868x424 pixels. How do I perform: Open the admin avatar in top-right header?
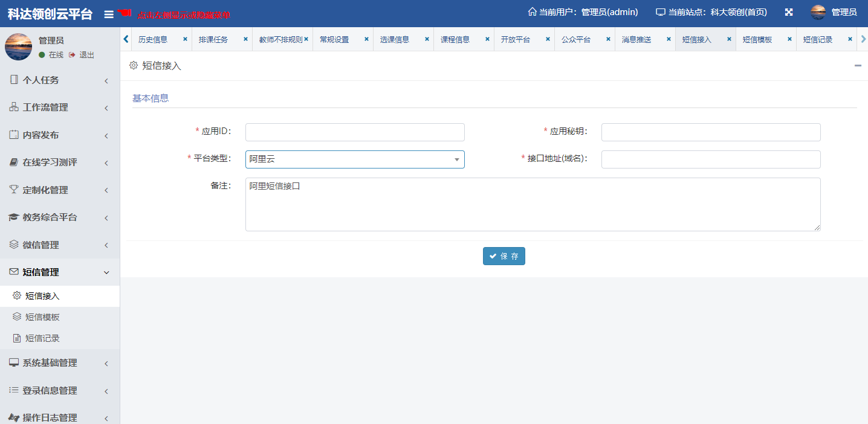[x=818, y=12]
